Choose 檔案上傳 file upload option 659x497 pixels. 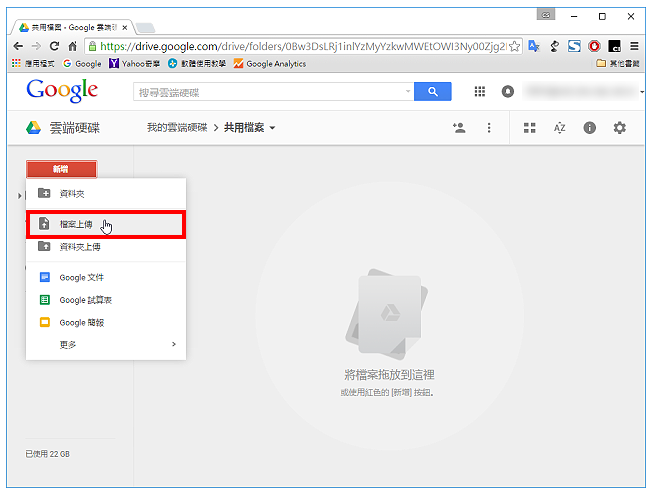pos(106,225)
